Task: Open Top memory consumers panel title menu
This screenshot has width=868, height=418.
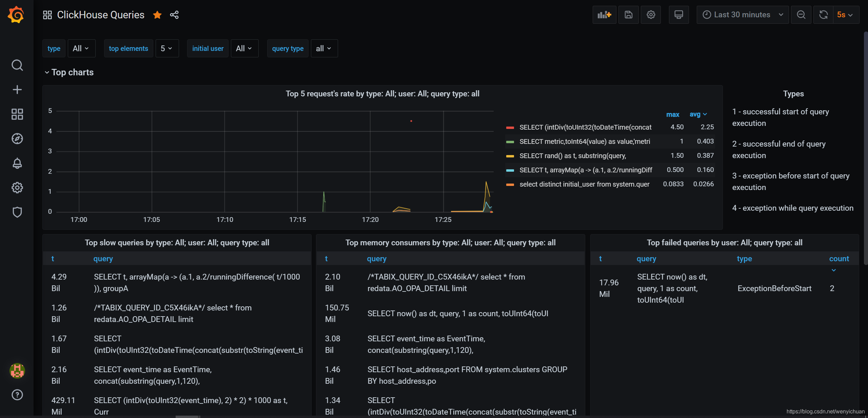Action: 450,243
